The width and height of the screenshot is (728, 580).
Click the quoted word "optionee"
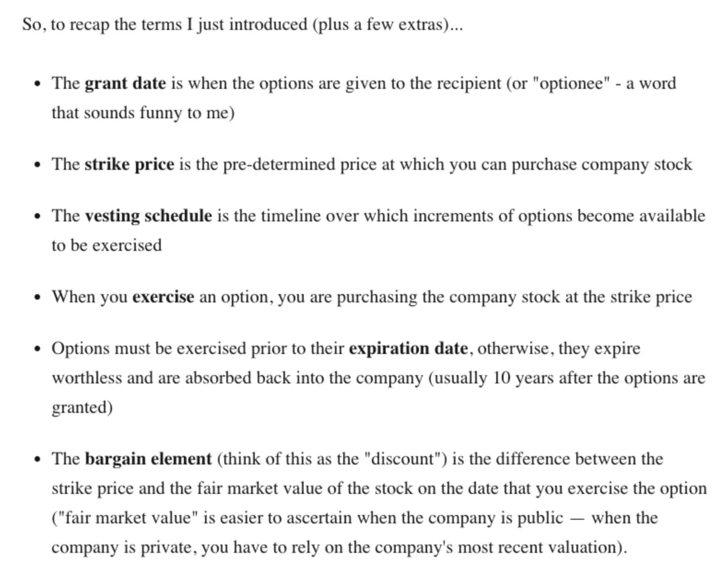[x=571, y=83]
